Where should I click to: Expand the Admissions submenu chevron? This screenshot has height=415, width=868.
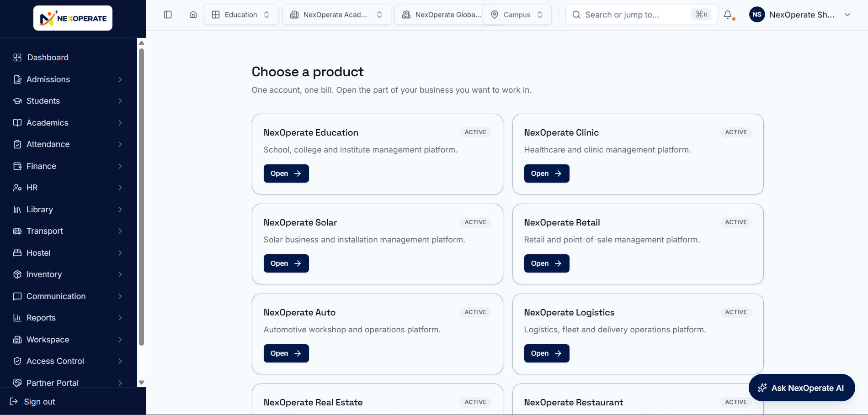120,79
